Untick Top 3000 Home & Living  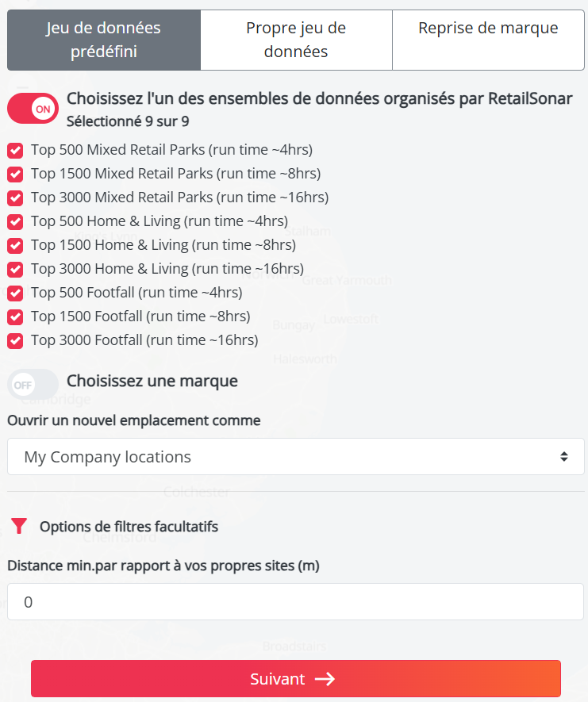point(15,269)
